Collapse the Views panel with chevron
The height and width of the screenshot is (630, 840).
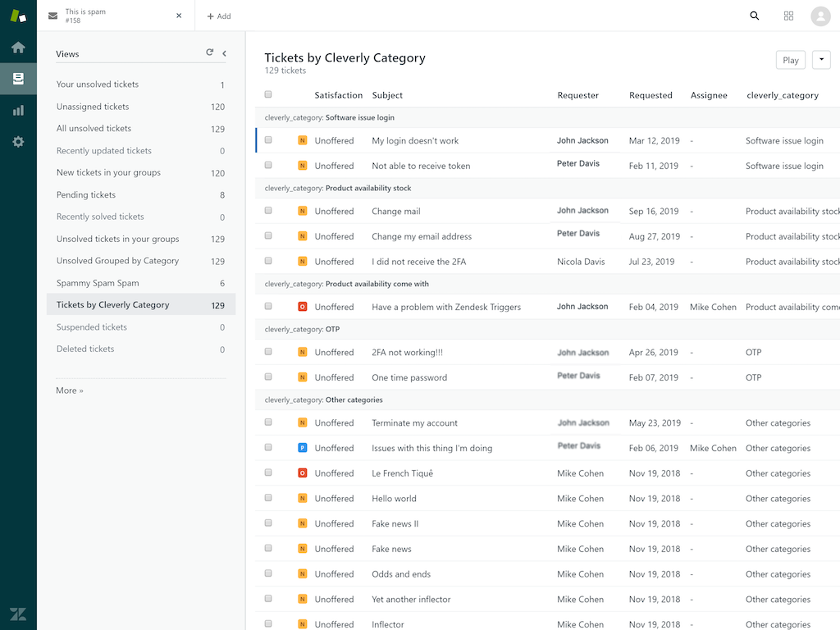[x=225, y=53]
